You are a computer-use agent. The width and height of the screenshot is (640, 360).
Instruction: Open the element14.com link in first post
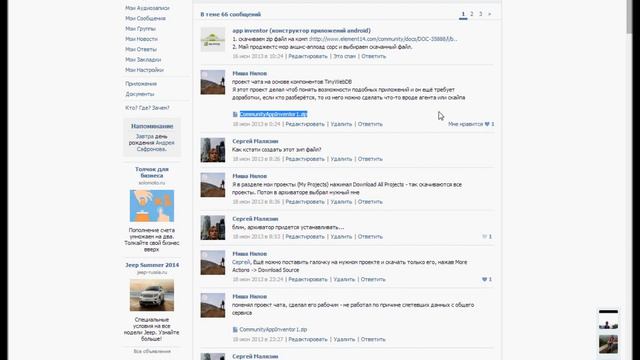383,39
